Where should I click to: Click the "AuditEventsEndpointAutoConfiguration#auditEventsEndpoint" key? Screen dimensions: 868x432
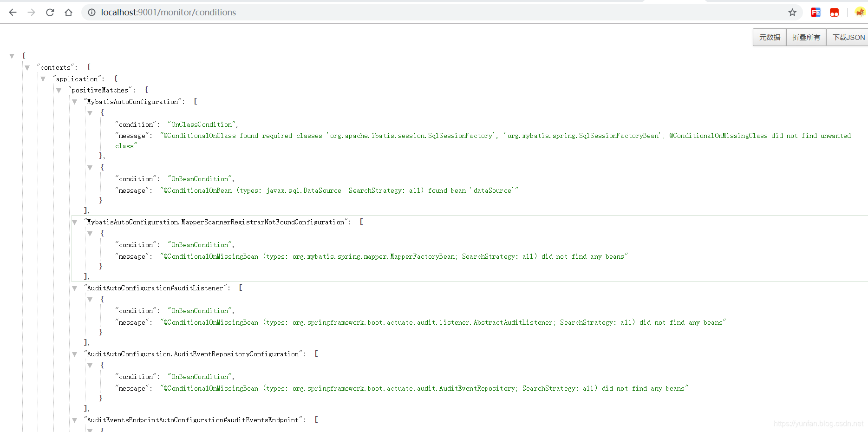[x=193, y=420]
